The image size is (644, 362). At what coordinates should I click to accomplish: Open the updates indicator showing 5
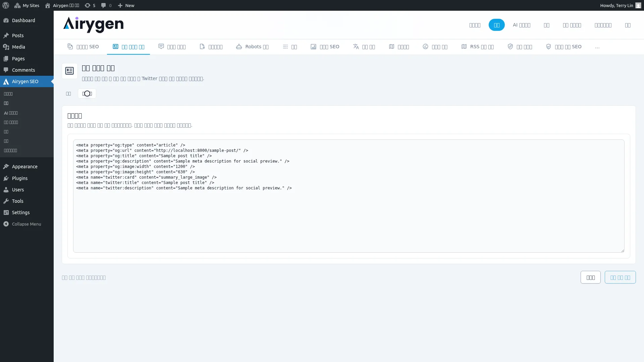90,5
